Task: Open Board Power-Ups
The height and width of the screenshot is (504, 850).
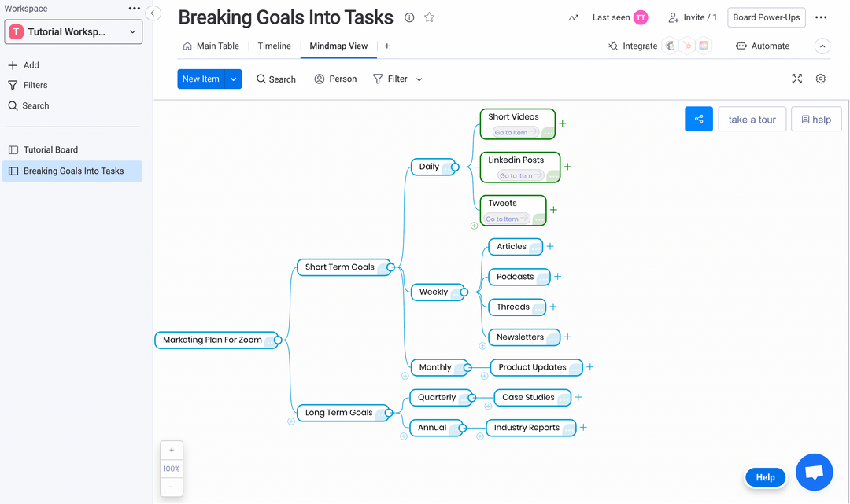Action: pos(766,17)
